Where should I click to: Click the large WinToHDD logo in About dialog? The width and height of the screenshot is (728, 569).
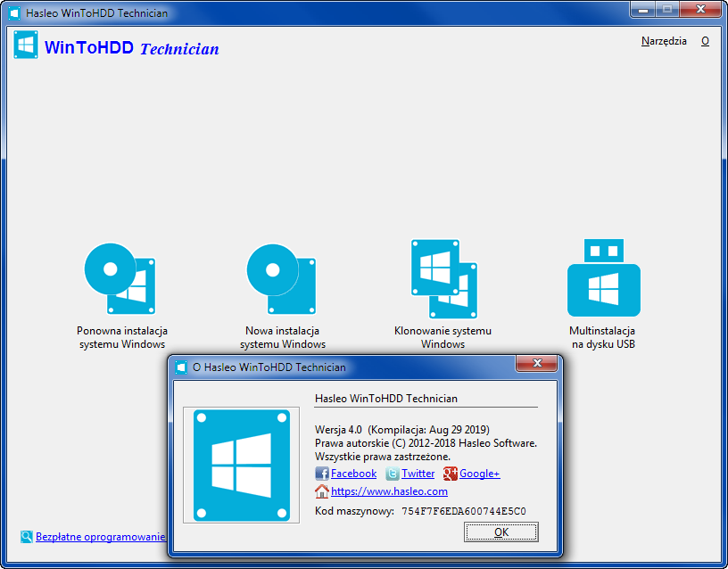click(x=242, y=465)
